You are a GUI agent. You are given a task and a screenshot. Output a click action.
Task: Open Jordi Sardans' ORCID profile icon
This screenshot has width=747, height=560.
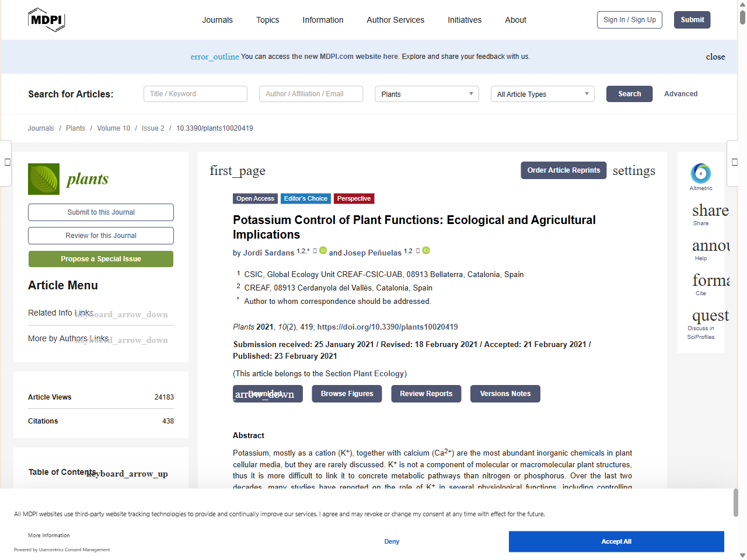click(323, 250)
